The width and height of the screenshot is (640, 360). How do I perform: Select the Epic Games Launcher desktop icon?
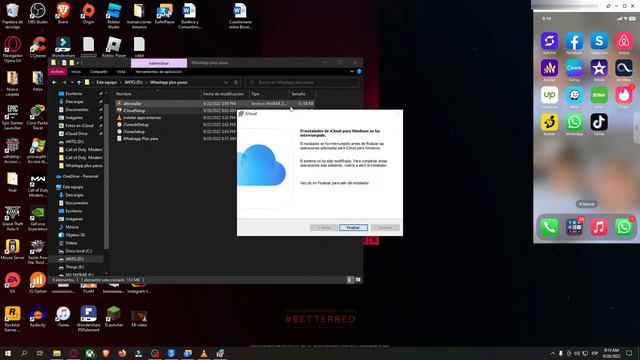[x=12, y=117]
